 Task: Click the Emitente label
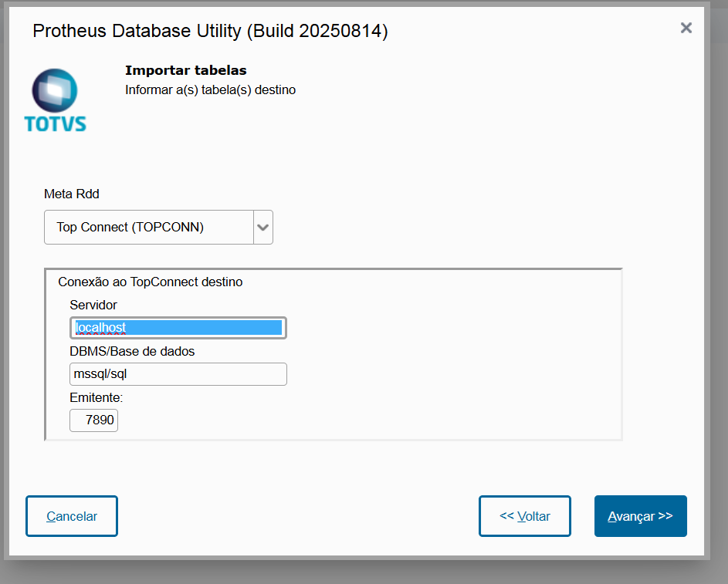[x=97, y=397]
